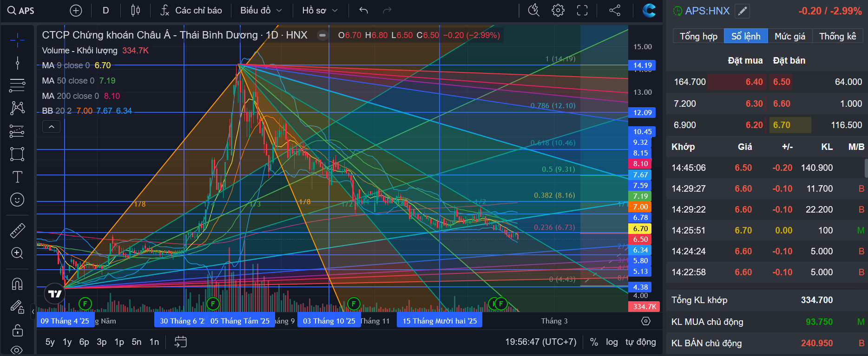Image resolution: width=868 pixels, height=356 pixels.
Task: Toggle log scale
Action: click(x=612, y=342)
